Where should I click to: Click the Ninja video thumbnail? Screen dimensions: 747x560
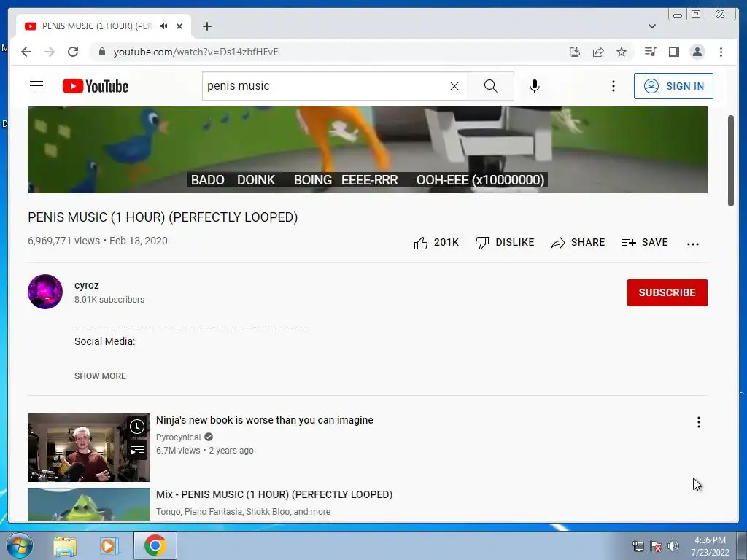[x=88, y=448]
